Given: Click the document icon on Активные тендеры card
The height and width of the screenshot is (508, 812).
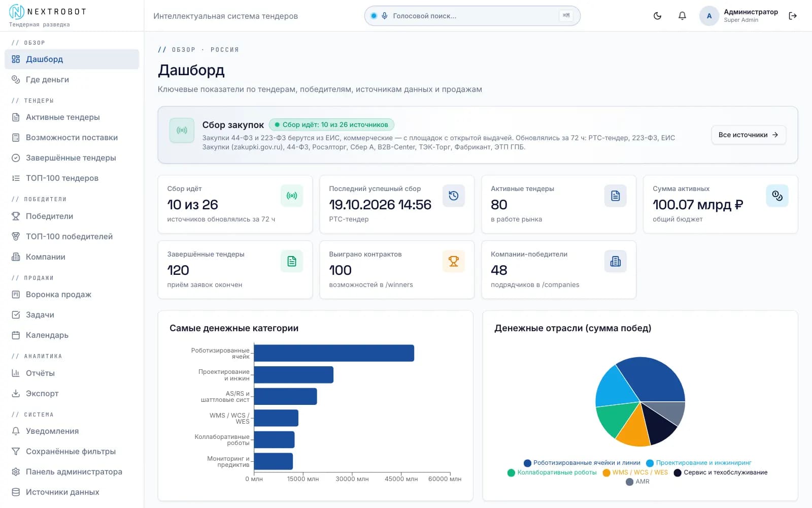Looking at the screenshot, I should 615,196.
